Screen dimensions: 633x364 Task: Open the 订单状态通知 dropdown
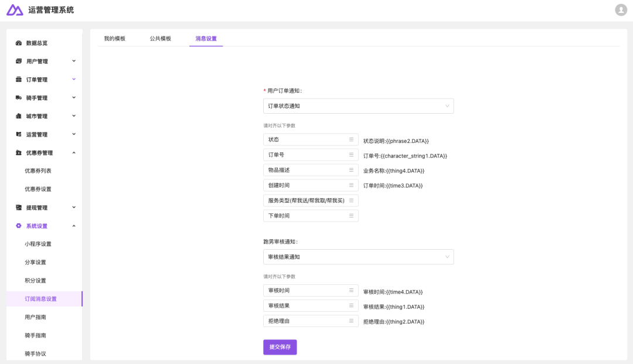coord(358,106)
